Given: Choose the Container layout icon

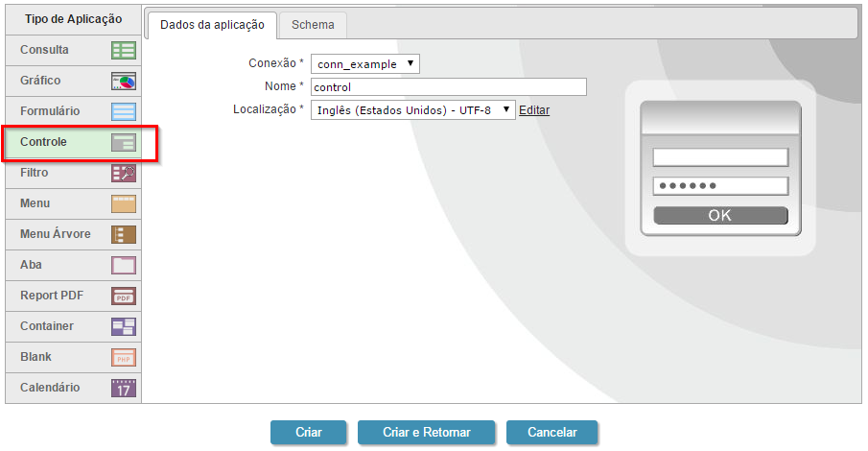Looking at the screenshot, I should pyautogui.click(x=124, y=326).
